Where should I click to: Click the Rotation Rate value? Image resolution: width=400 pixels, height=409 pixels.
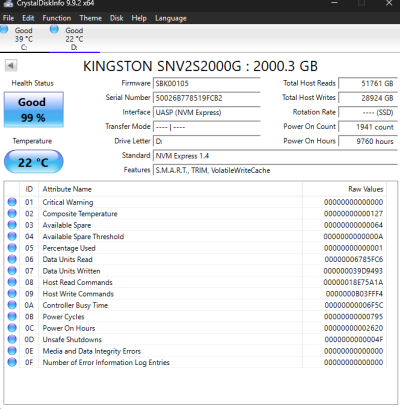tap(368, 112)
